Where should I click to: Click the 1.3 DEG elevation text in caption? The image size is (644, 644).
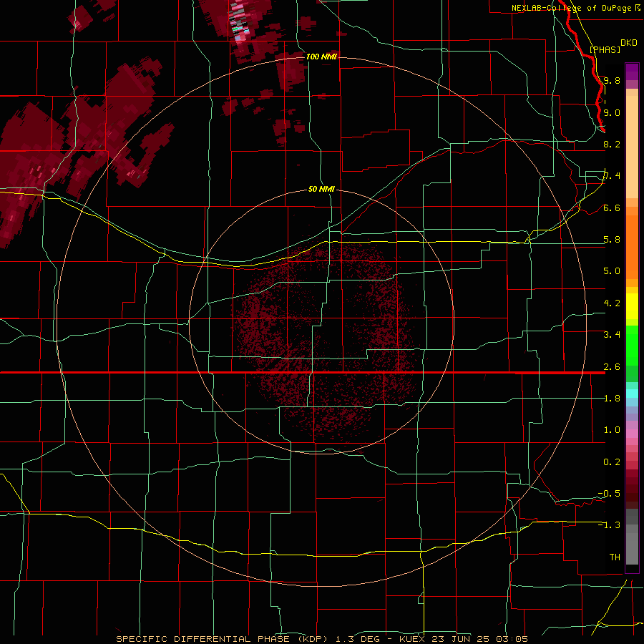coord(359,639)
